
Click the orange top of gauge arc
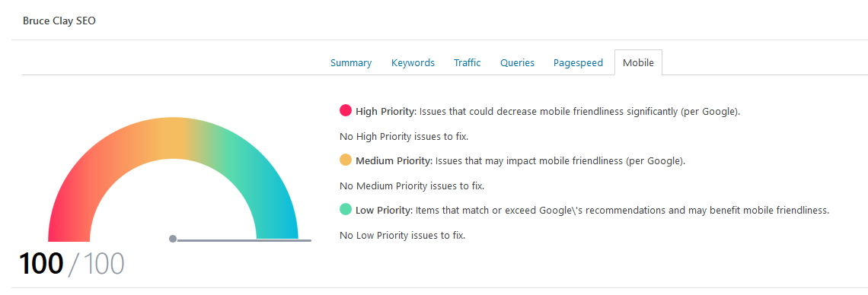(x=173, y=138)
